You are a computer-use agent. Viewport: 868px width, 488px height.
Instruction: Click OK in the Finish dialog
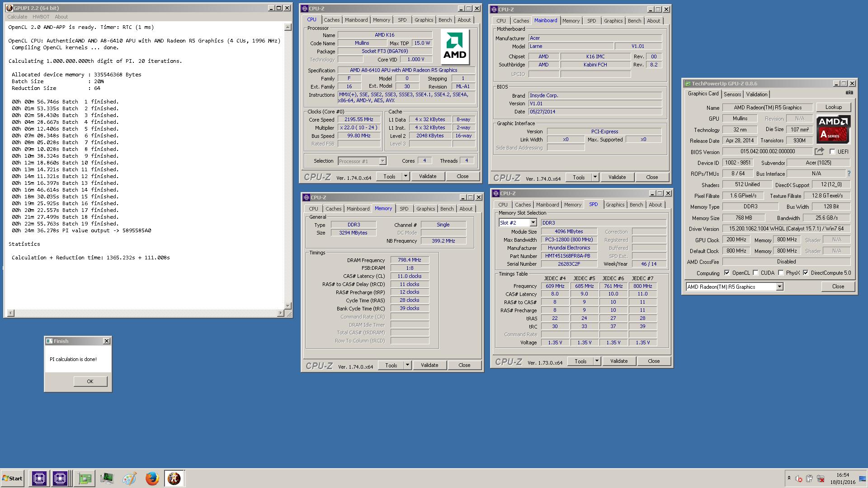(90, 381)
